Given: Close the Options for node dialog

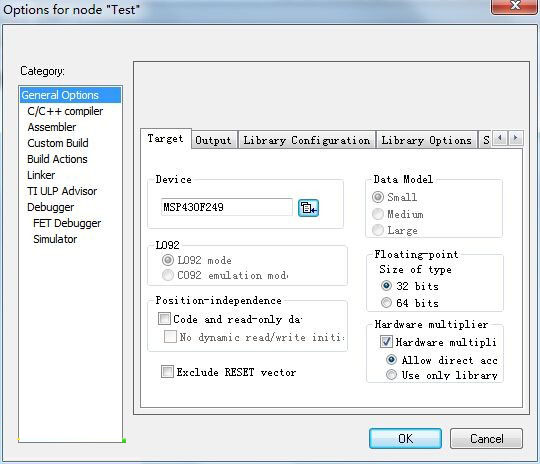Looking at the screenshot, I should [x=515, y=6].
